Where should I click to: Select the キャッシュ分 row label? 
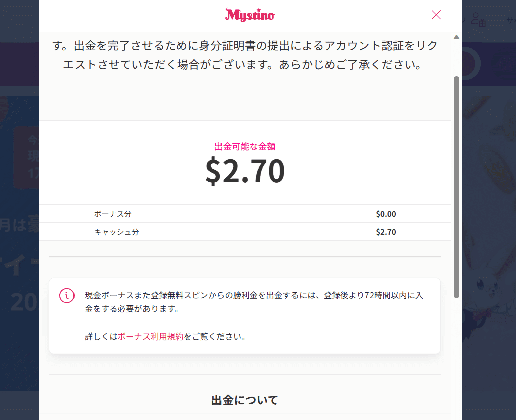click(116, 232)
